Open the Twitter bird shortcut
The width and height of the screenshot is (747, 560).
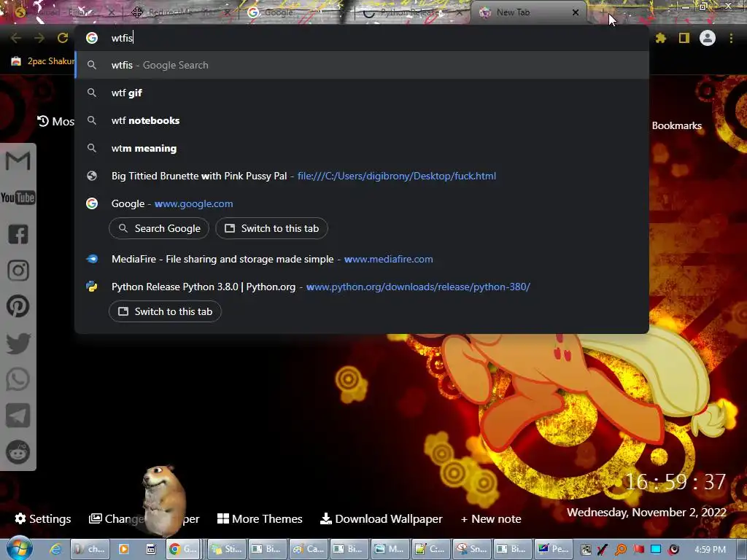18,343
